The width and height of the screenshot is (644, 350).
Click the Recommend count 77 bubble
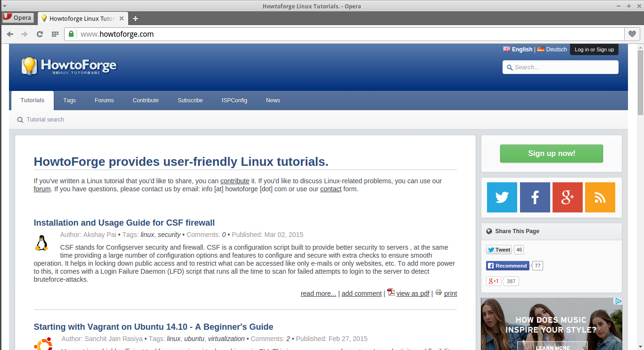537,266
